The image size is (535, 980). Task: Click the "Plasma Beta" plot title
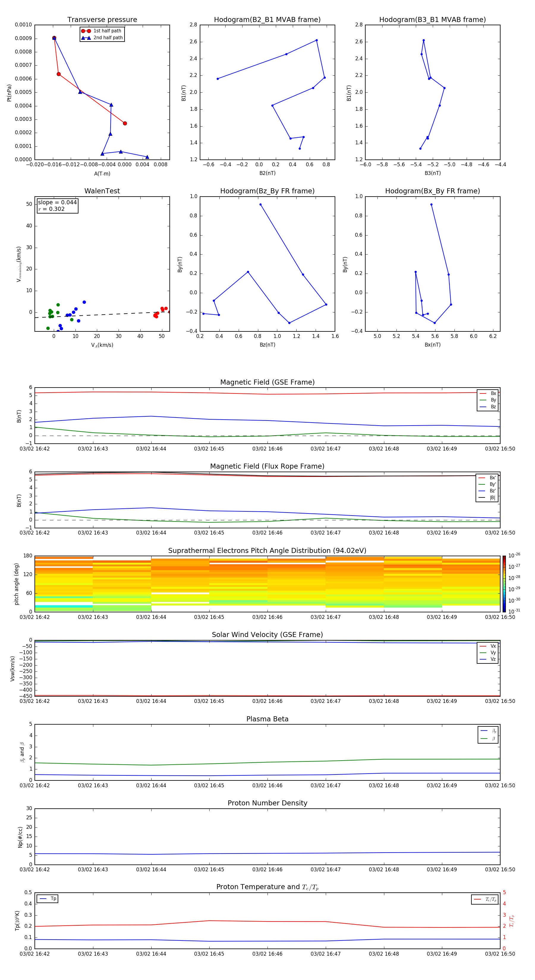(x=267, y=719)
